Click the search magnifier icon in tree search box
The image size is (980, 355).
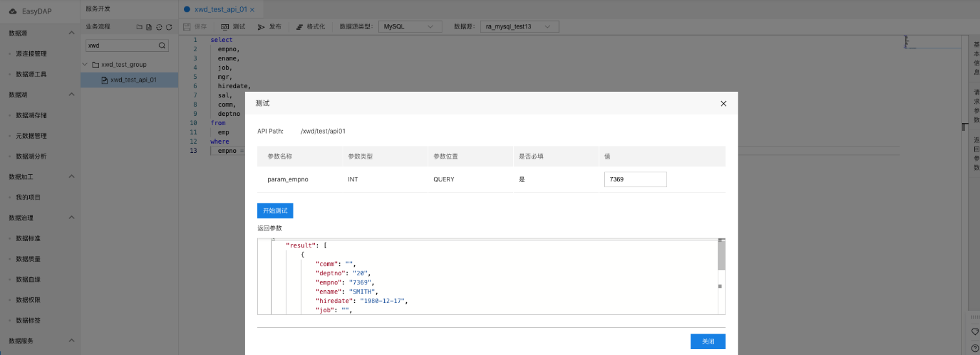(162, 46)
